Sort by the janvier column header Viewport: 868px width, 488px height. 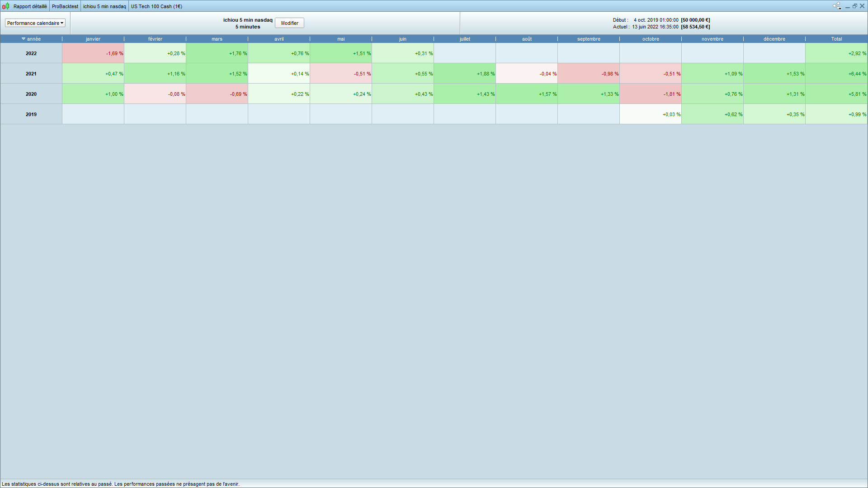coord(93,39)
